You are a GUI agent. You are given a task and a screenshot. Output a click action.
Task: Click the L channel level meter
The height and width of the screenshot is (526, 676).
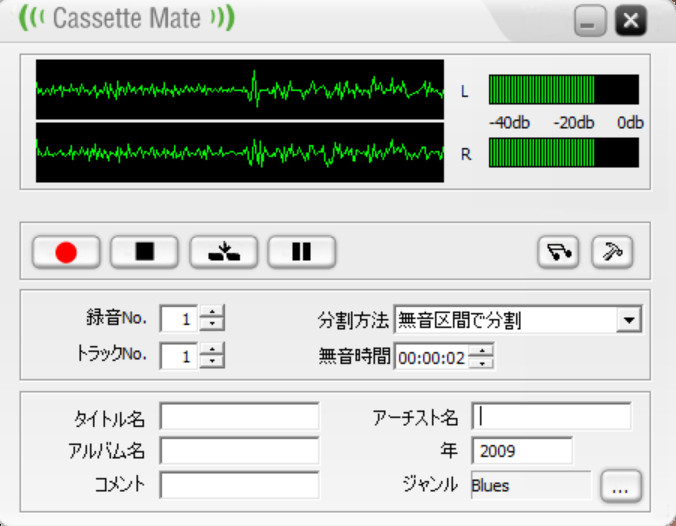click(x=564, y=89)
